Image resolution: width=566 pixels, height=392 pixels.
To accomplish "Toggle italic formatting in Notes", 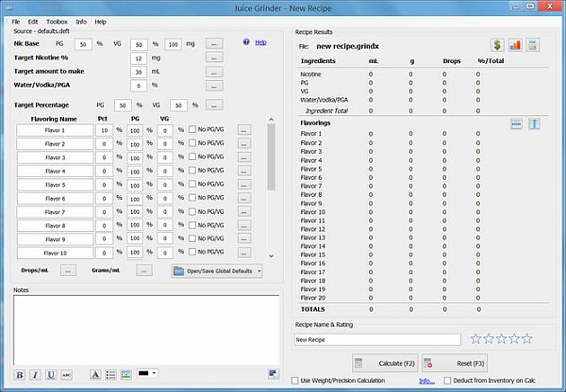I will click(x=35, y=375).
